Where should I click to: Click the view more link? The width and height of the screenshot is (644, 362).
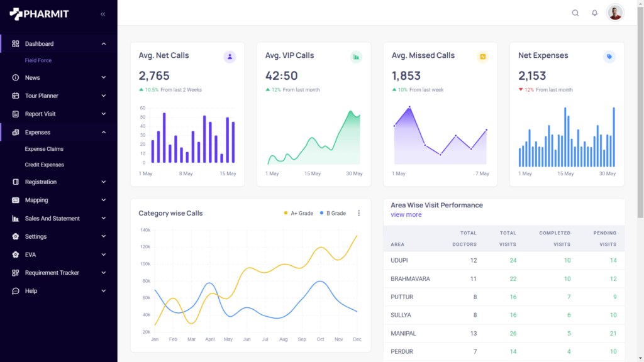tap(406, 215)
